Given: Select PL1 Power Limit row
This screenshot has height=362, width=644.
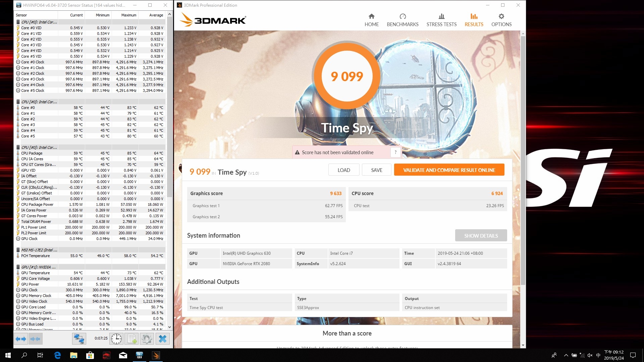Looking at the screenshot, I should click(x=90, y=227).
